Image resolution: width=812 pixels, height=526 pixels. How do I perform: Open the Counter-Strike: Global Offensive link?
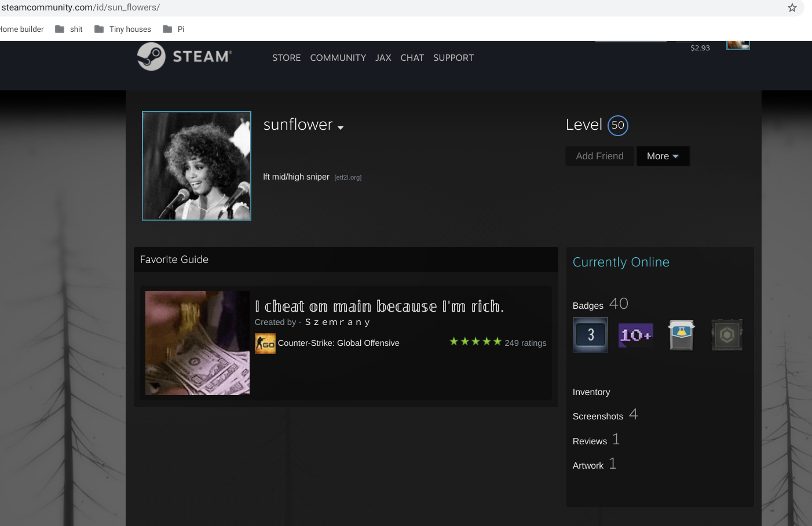tap(339, 343)
